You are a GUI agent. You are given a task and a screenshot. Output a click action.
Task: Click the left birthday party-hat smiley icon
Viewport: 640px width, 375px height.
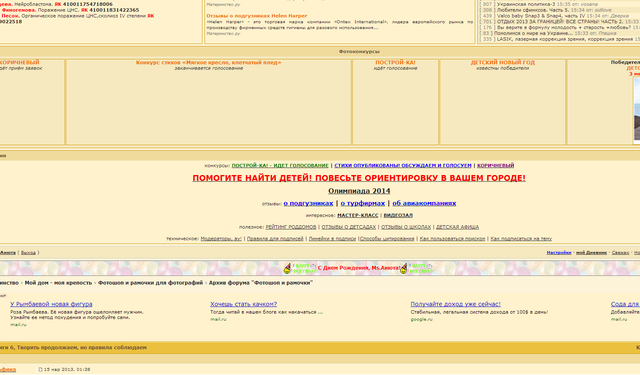coord(287,268)
